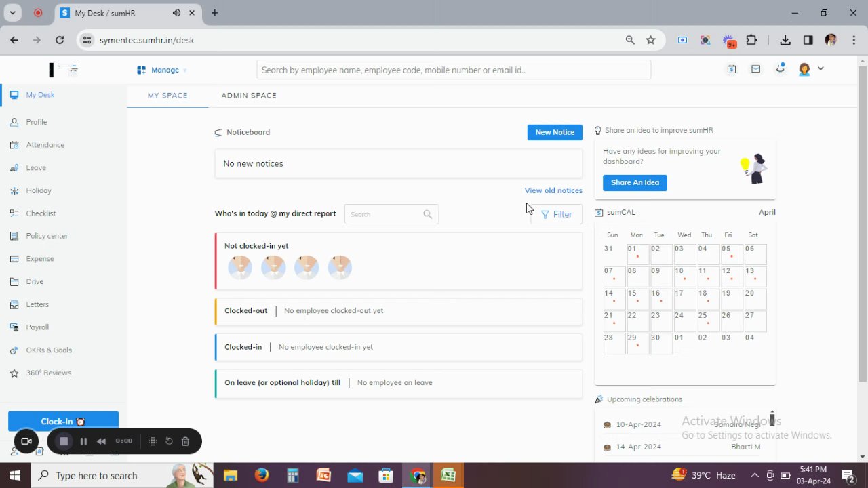Screen dimensions: 868x488
Task: Click the Clock-In button
Action: pos(63,422)
